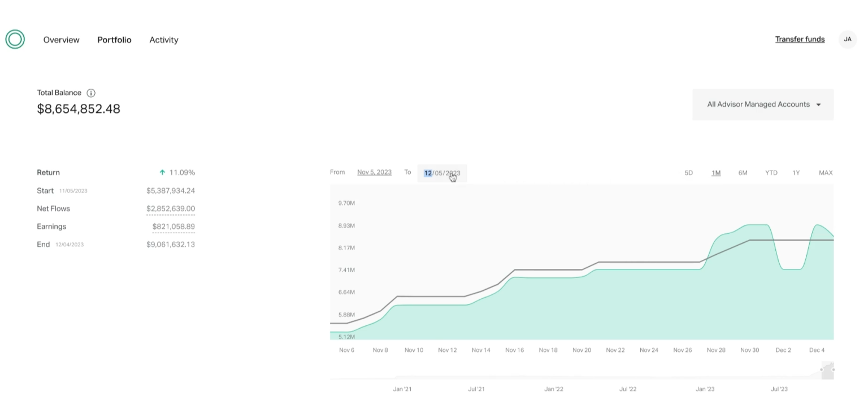The image size is (868, 405).
Task: Click the green return up-arrow icon
Action: pos(162,172)
